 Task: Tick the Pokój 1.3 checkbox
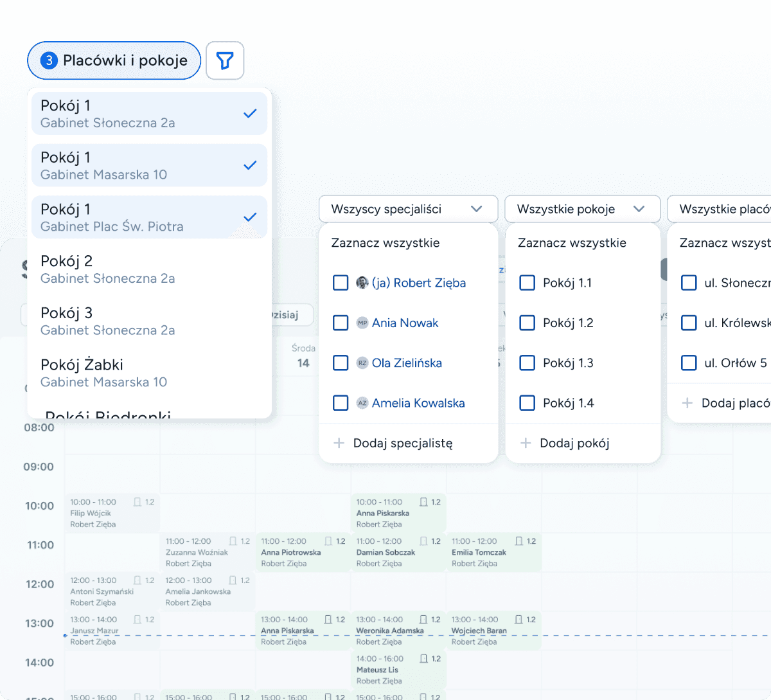point(527,363)
